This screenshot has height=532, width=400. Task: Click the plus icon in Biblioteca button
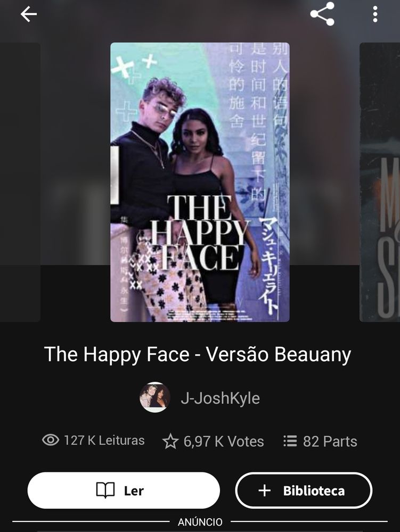[x=264, y=491]
